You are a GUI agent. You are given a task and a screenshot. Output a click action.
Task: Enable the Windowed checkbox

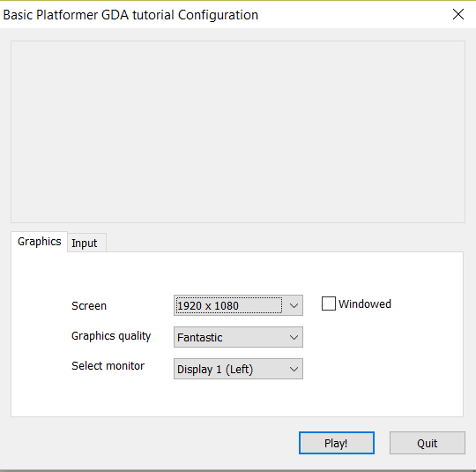(329, 303)
